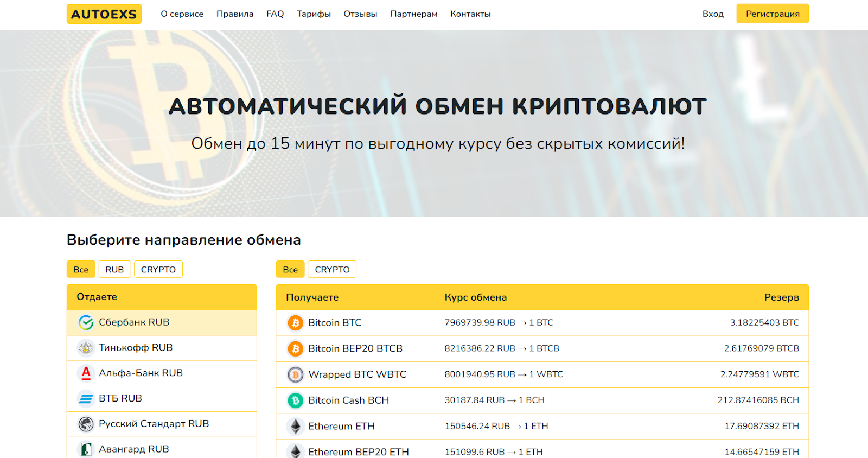Click the green Bitcoin Cash icon
The image size is (868, 458).
pos(295,400)
